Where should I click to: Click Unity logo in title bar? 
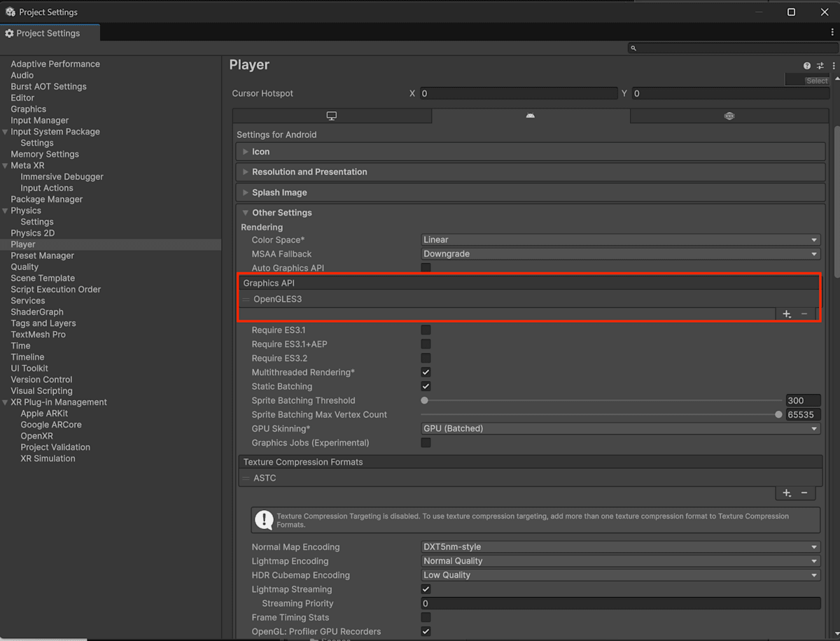(10, 12)
